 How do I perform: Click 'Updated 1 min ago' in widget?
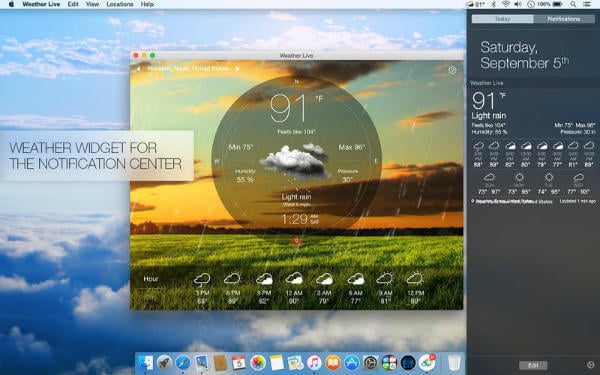coord(578,201)
